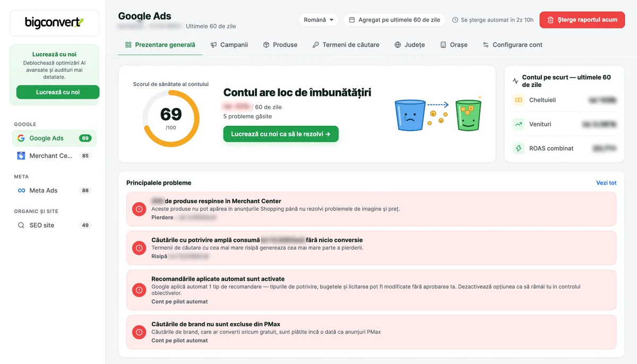Open the Agregat pe ultimele 60 de zile selector

[x=394, y=20]
